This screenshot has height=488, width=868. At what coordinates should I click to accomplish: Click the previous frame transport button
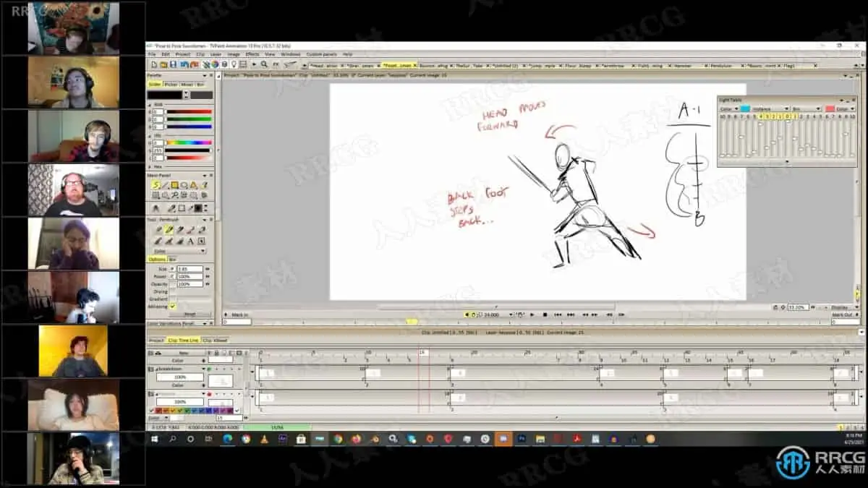tap(610, 314)
